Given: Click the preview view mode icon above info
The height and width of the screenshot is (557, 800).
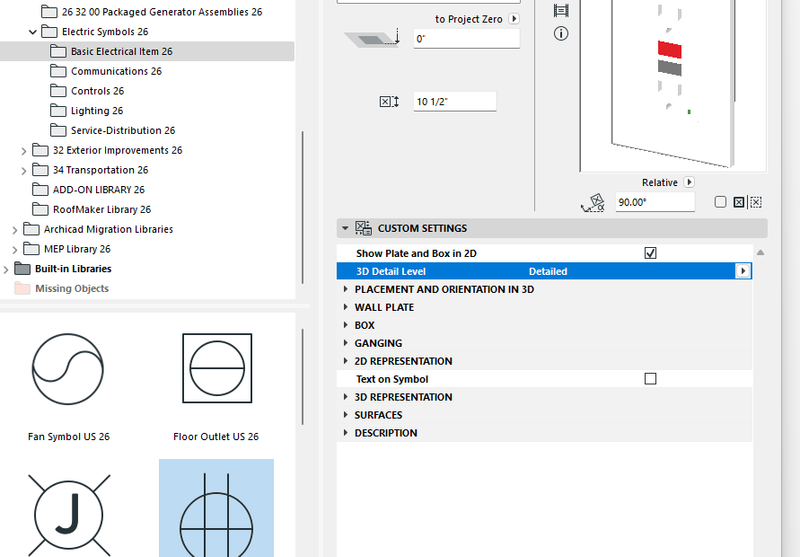Looking at the screenshot, I should point(561,10).
